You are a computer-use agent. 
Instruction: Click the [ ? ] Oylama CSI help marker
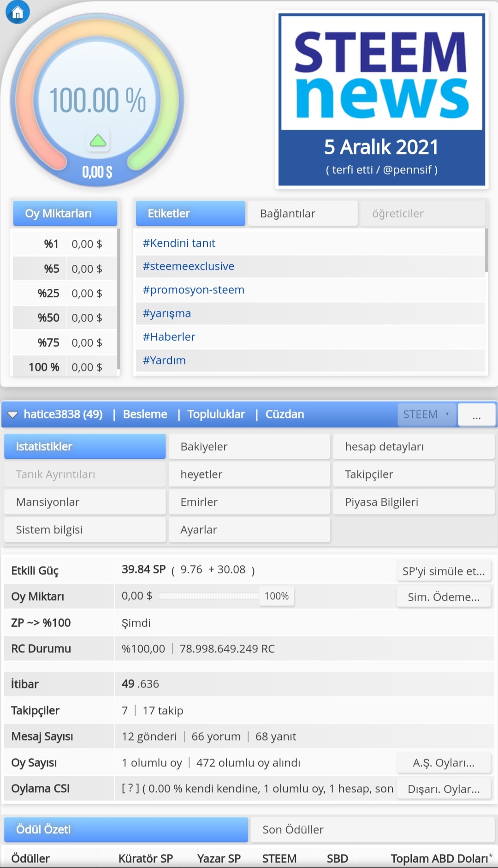click(130, 788)
